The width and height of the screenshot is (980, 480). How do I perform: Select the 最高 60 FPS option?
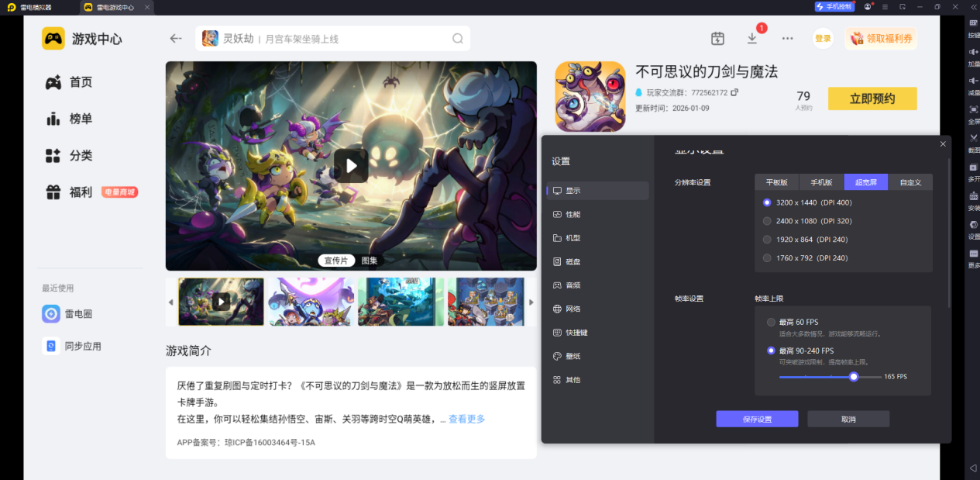[x=793, y=322]
